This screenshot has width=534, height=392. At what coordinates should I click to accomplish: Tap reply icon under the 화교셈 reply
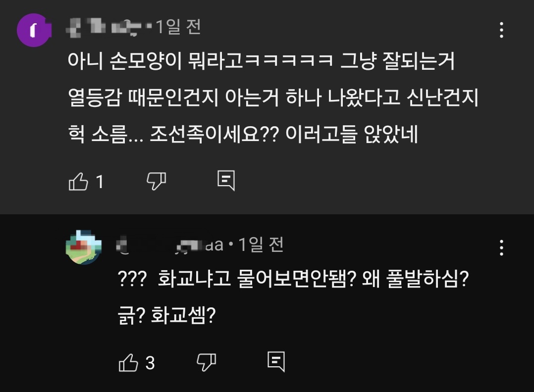276,362
